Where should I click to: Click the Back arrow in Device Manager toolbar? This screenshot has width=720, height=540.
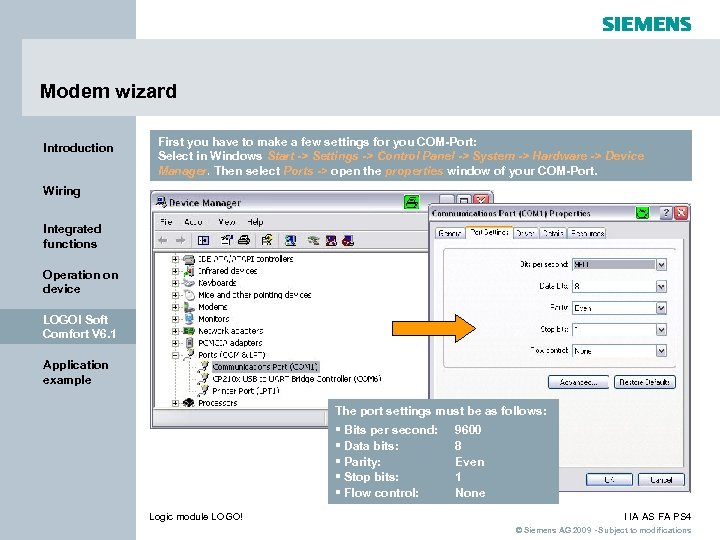click(x=163, y=240)
